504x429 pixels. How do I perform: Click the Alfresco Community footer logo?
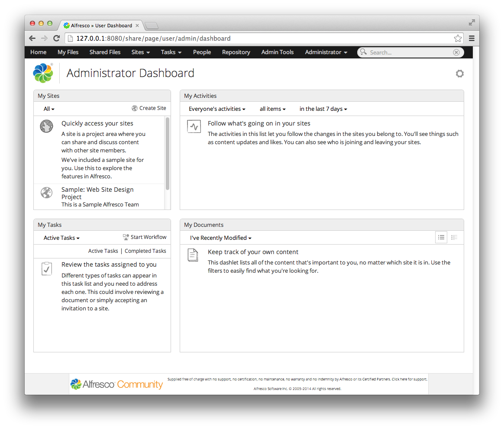point(116,384)
